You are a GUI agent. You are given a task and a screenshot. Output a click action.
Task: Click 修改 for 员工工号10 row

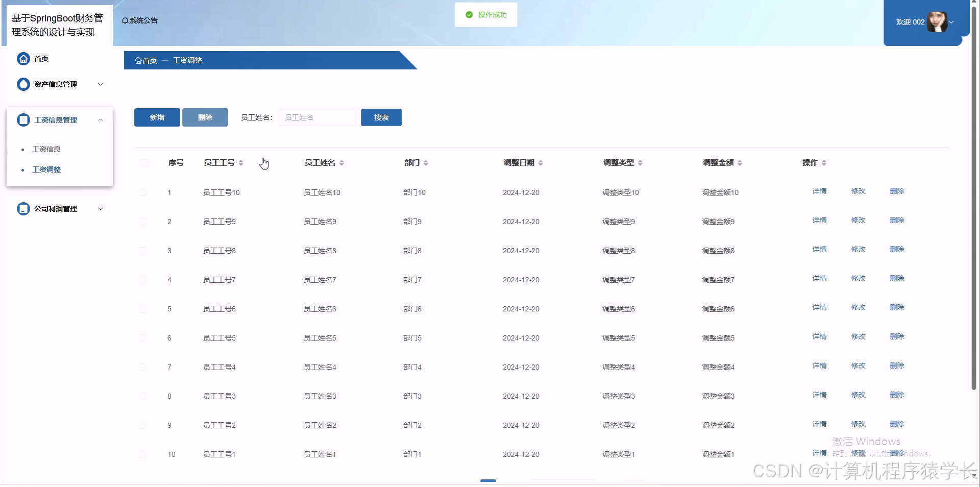tap(858, 191)
